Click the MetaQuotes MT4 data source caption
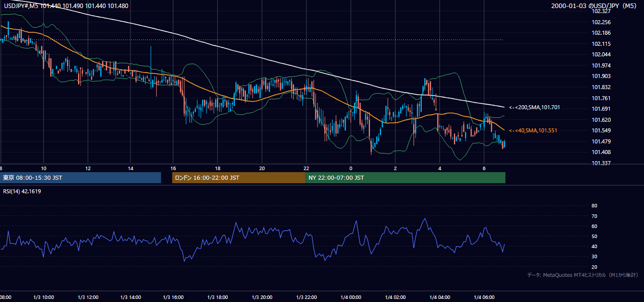Screen dimensions: 644x302 pos(583,275)
